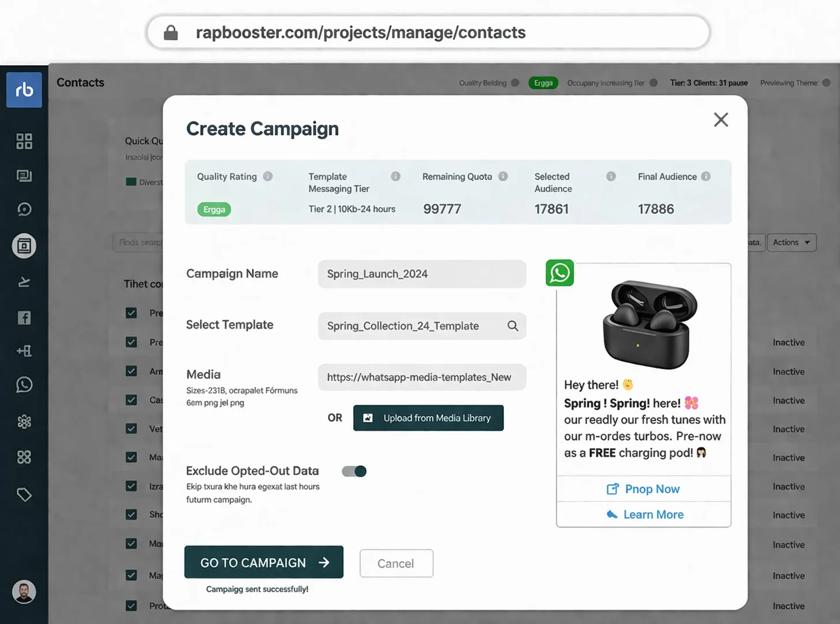Click the WhatsApp icon in the left sidebar
The image size is (840, 624).
(24, 384)
